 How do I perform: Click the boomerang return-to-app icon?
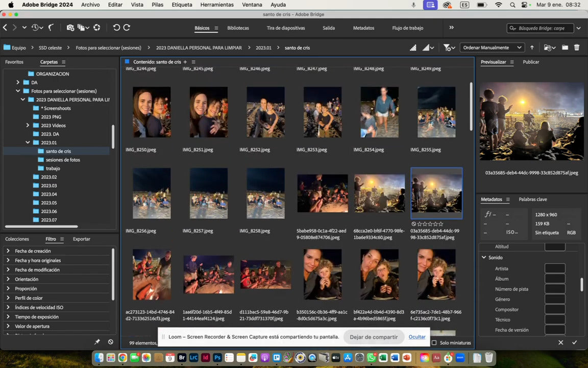pyautogui.click(x=51, y=28)
